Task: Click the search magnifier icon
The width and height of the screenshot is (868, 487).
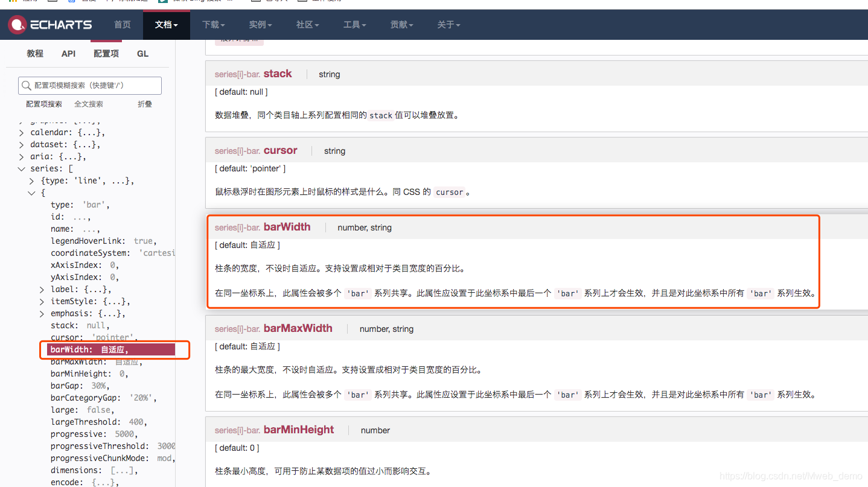Action: point(27,86)
